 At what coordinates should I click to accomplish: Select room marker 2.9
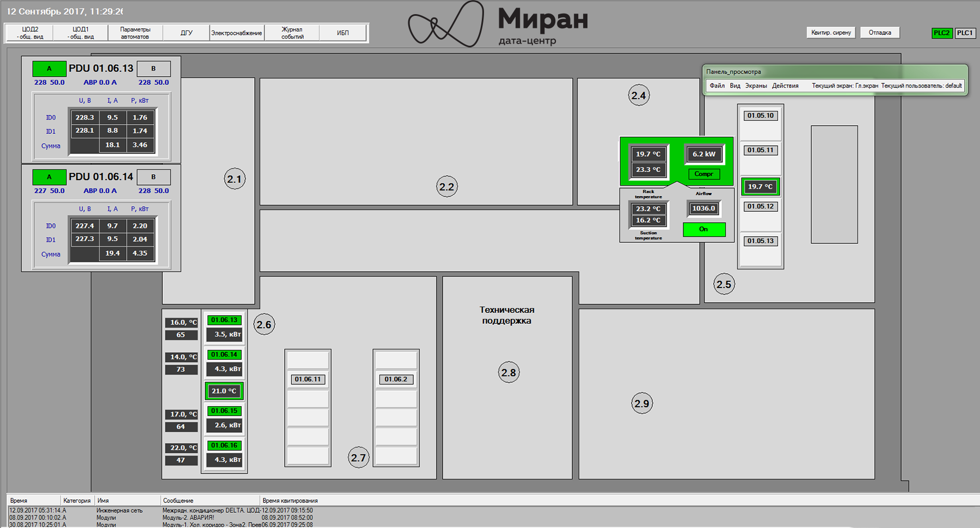642,403
